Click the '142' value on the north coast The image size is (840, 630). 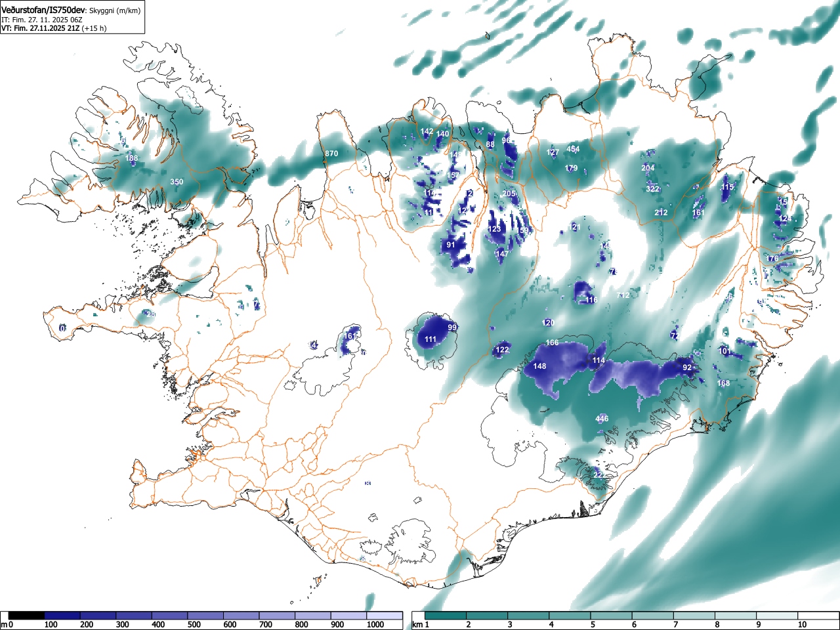tap(427, 131)
